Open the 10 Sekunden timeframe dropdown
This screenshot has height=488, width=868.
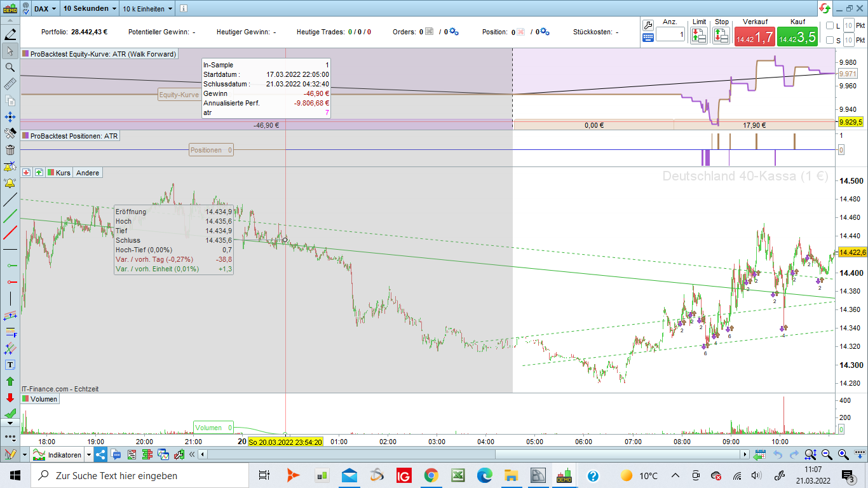click(x=90, y=9)
